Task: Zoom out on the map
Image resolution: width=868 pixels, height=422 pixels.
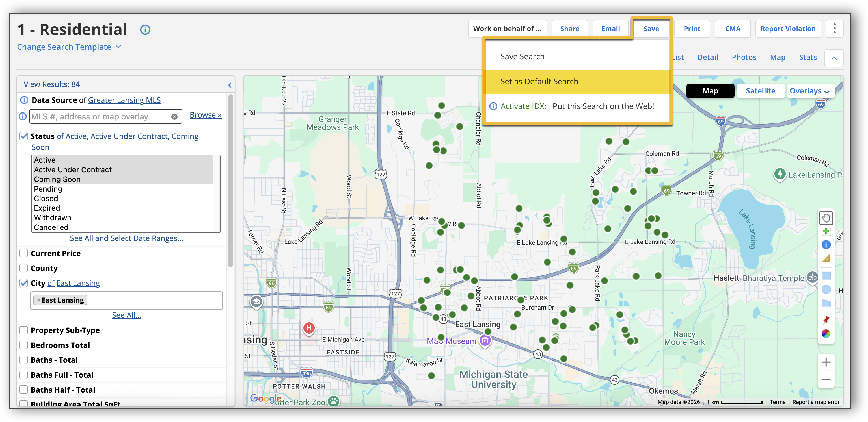Action: 826,380
